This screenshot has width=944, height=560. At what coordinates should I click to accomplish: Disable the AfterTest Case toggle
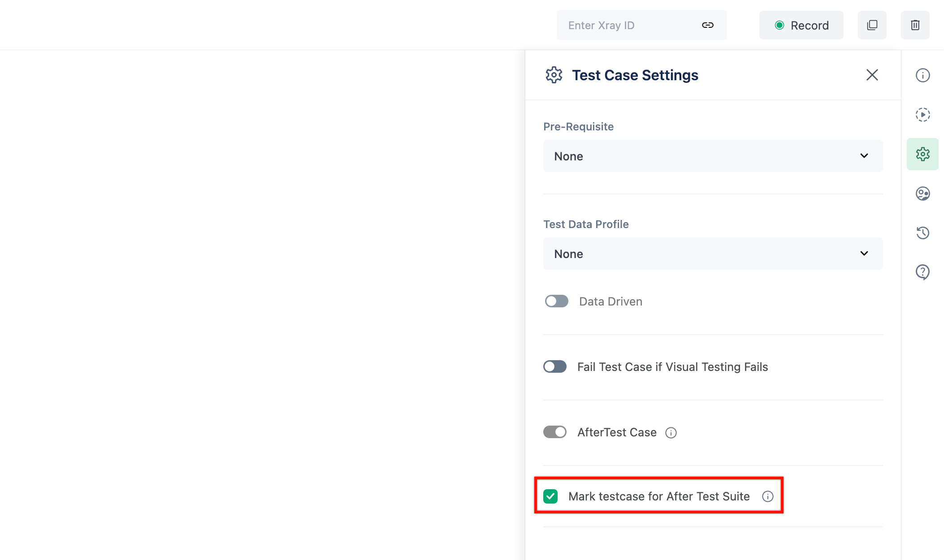[555, 432]
